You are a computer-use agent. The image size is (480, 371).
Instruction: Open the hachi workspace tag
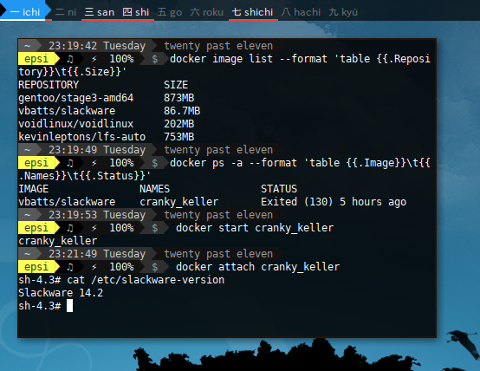pyautogui.click(x=301, y=12)
